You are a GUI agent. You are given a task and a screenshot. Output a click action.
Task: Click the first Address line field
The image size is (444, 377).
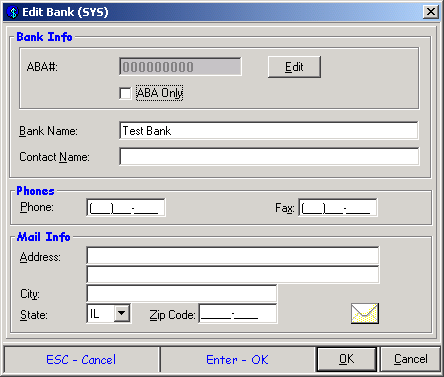pyautogui.click(x=233, y=256)
